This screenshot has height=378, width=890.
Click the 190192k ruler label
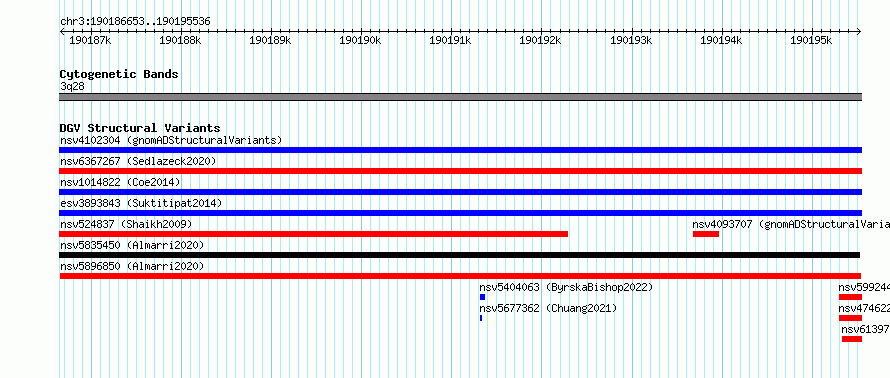540,41
